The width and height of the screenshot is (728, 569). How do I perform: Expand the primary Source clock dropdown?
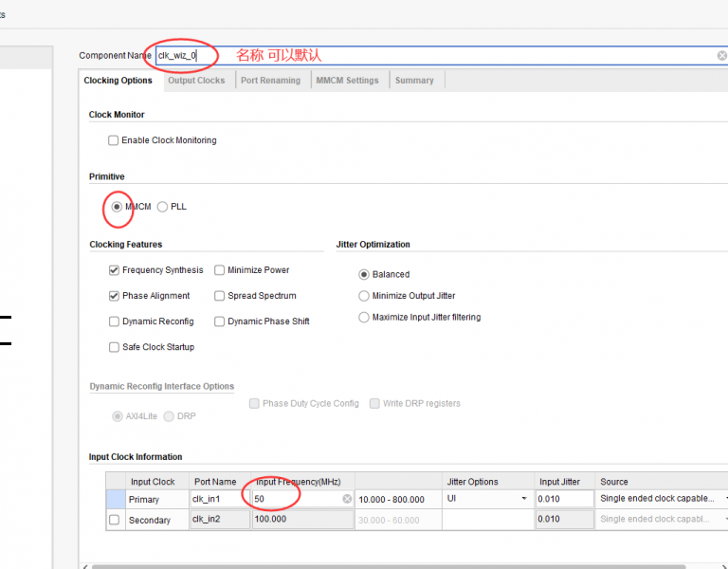724,499
